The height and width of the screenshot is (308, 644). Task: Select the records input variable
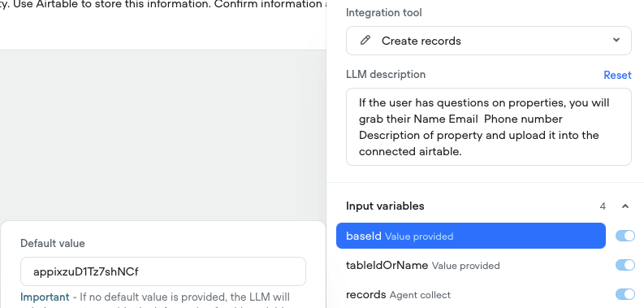click(x=471, y=295)
